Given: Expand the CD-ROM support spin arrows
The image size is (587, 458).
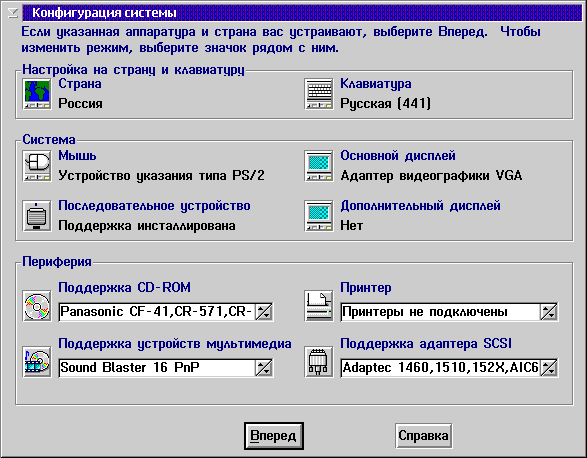Looking at the screenshot, I should (x=264, y=312).
